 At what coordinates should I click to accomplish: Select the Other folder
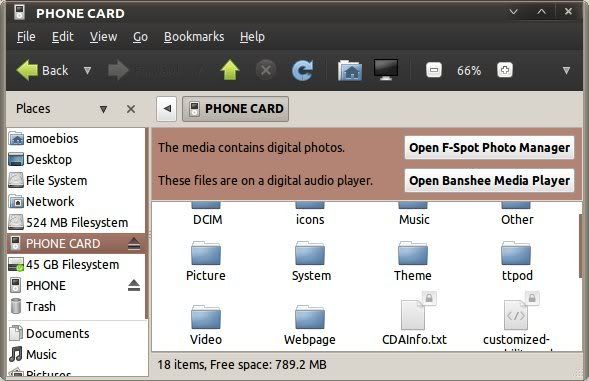[517, 213]
